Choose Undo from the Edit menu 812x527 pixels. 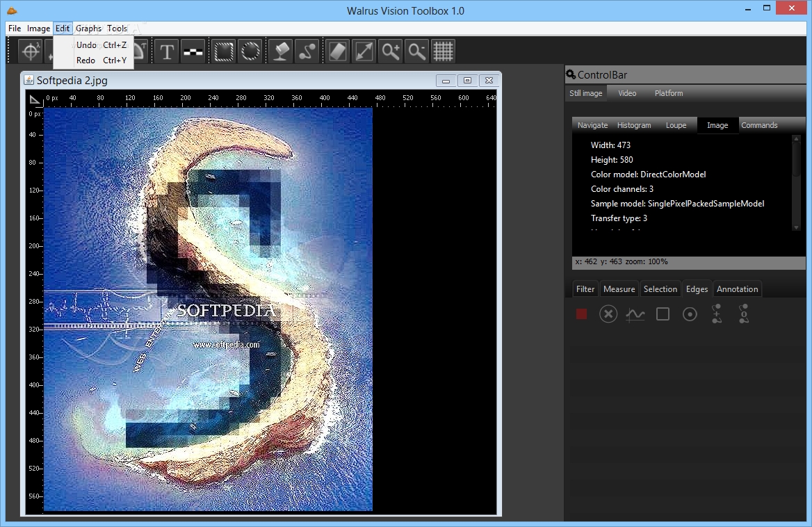tap(93, 45)
